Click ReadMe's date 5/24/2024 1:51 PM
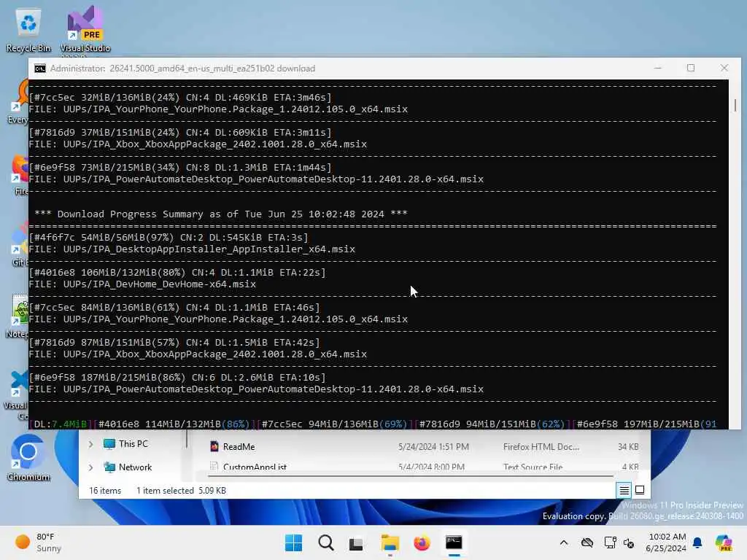Screen dimensions: 747x560 [433, 447]
